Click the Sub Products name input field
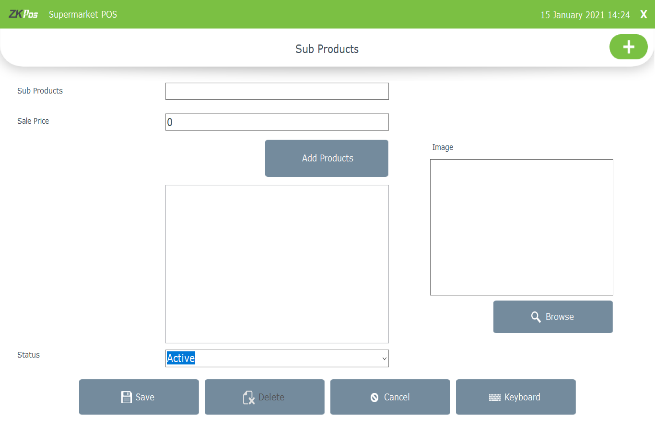The height and width of the screenshot is (438, 655). point(277,91)
